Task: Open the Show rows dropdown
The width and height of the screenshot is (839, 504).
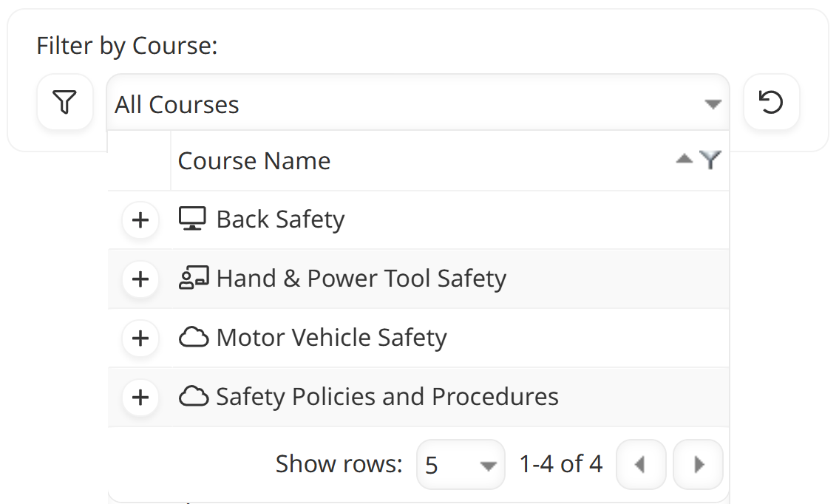Action: [460, 464]
